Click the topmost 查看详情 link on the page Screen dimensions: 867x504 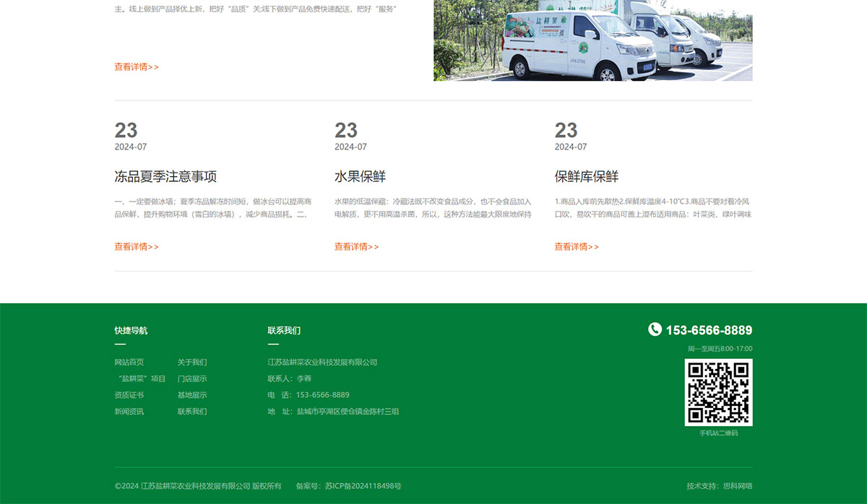tap(134, 67)
